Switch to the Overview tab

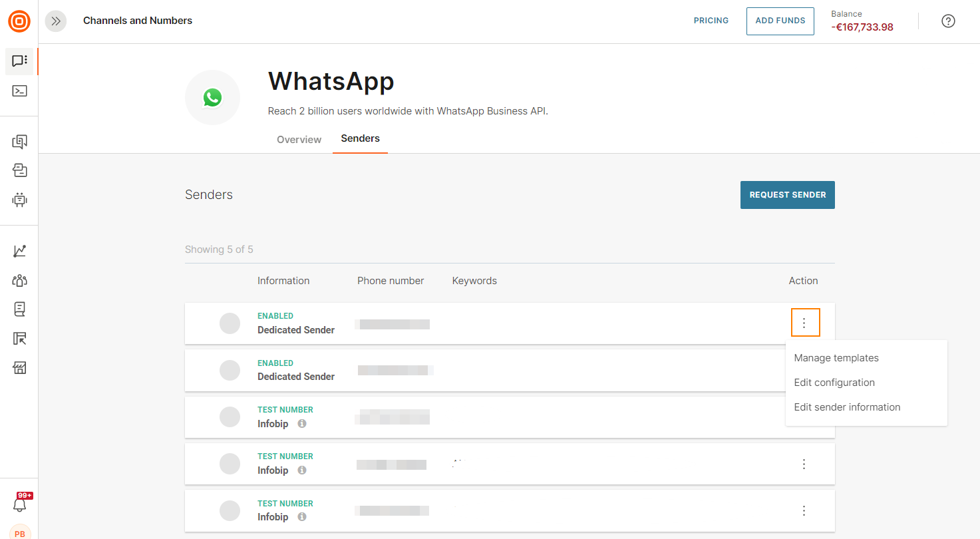(299, 140)
